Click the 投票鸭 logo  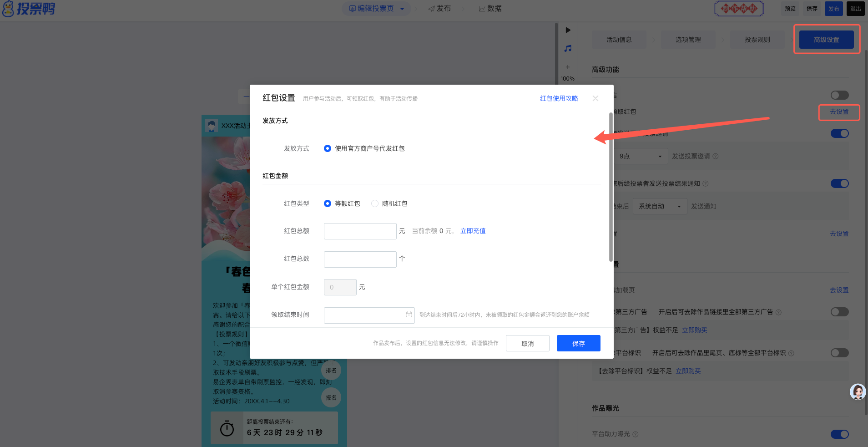pyautogui.click(x=29, y=9)
